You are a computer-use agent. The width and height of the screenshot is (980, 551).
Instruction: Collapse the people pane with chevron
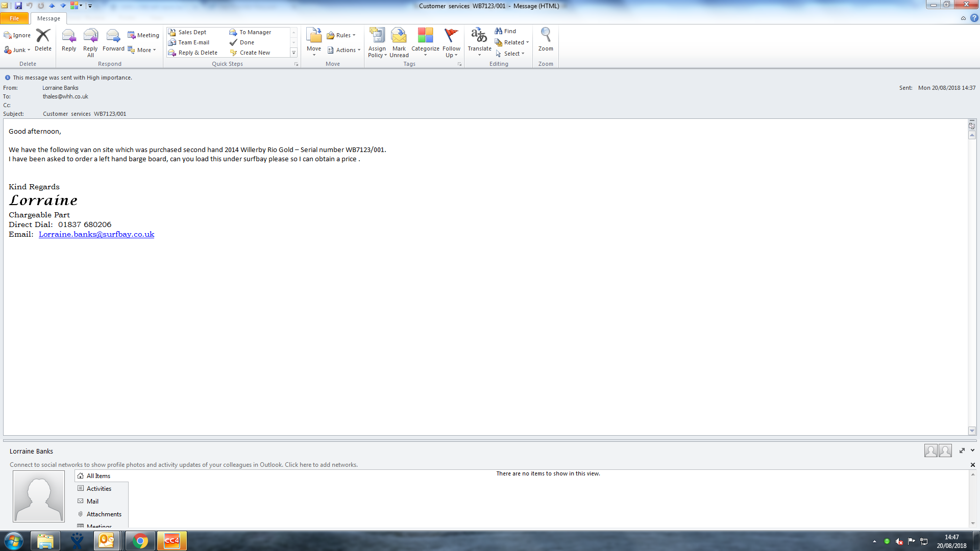click(972, 450)
